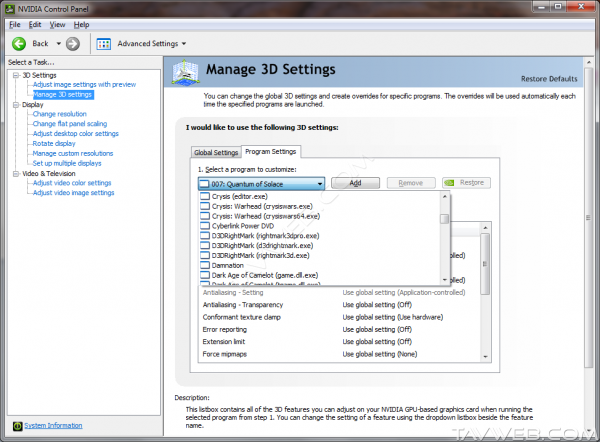
Task: Select the Force mipmaps row
Action: coord(339,354)
